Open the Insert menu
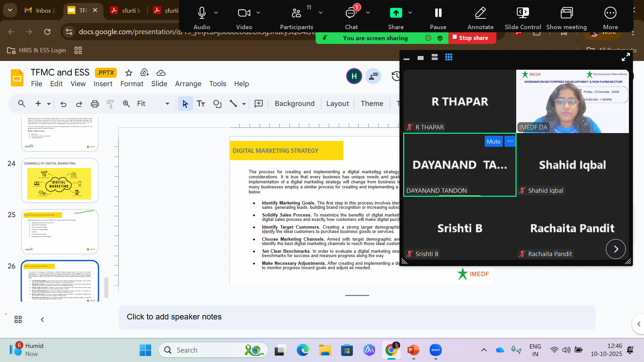 (103, 84)
